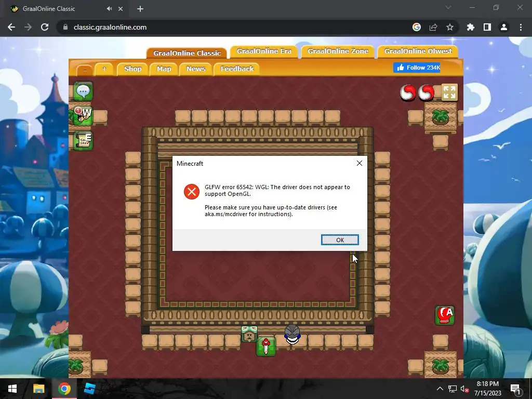Screen dimensions: 532x399
Task: Toggle Chrome side panel
Action: (x=487, y=27)
